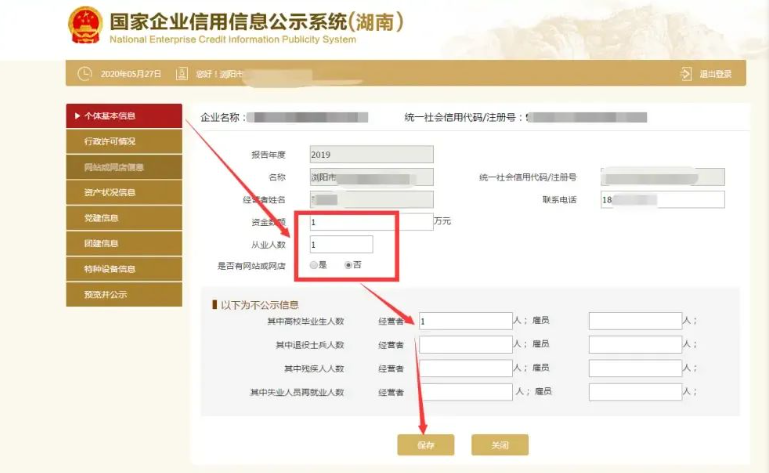This screenshot has width=769, height=473.
Task: Click the user profile icon in header
Action: (181, 74)
